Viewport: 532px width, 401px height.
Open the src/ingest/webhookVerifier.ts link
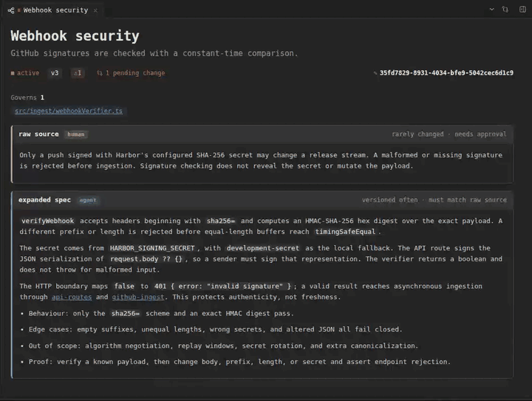coord(69,111)
